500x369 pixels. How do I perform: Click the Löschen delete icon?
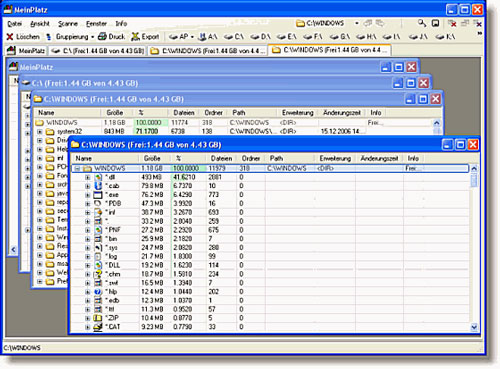tap(10, 37)
